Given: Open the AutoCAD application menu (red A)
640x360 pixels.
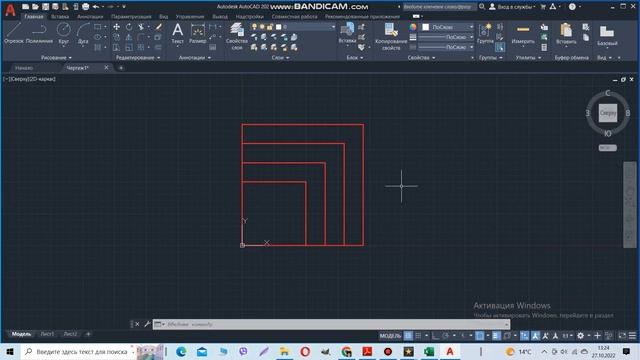Looking at the screenshot, I should (x=10, y=10).
